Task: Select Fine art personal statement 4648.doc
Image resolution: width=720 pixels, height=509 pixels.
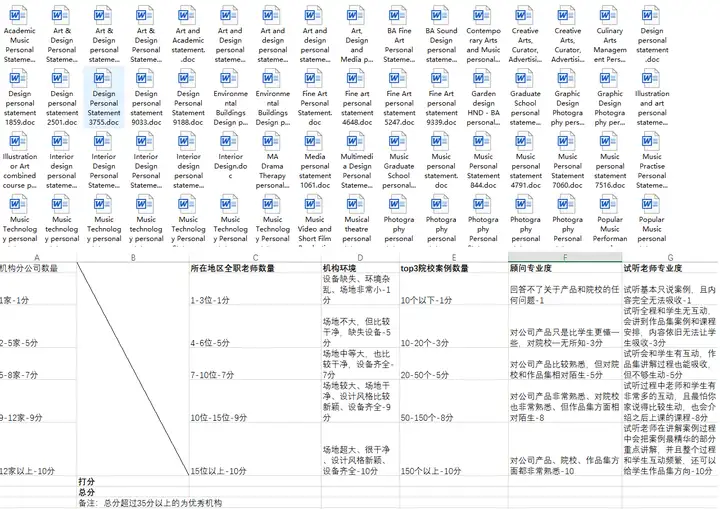Action: (357, 98)
